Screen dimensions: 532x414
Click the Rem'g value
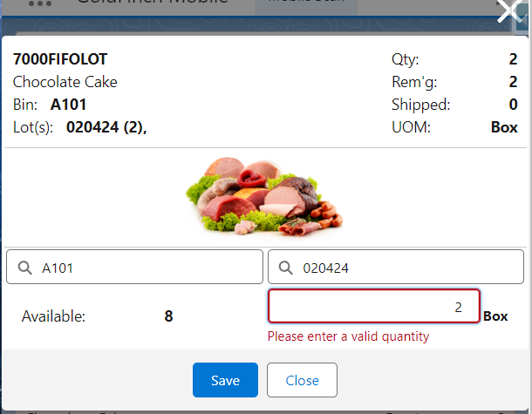[513, 82]
